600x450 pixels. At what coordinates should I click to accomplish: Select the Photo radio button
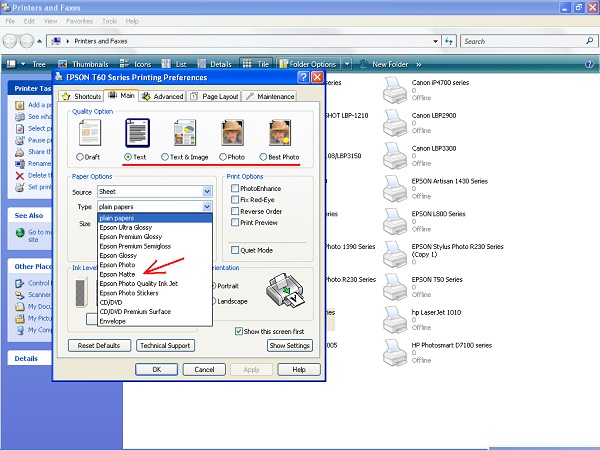point(223,157)
